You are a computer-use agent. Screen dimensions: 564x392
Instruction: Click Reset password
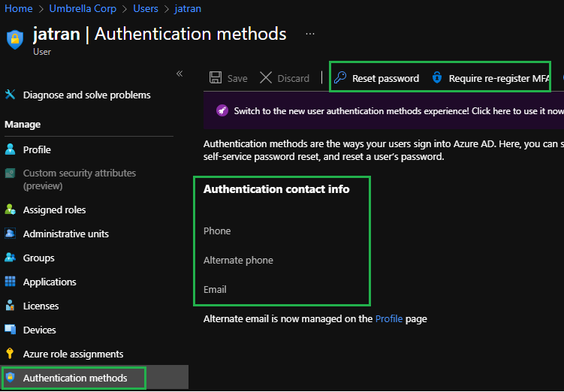[x=385, y=78]
